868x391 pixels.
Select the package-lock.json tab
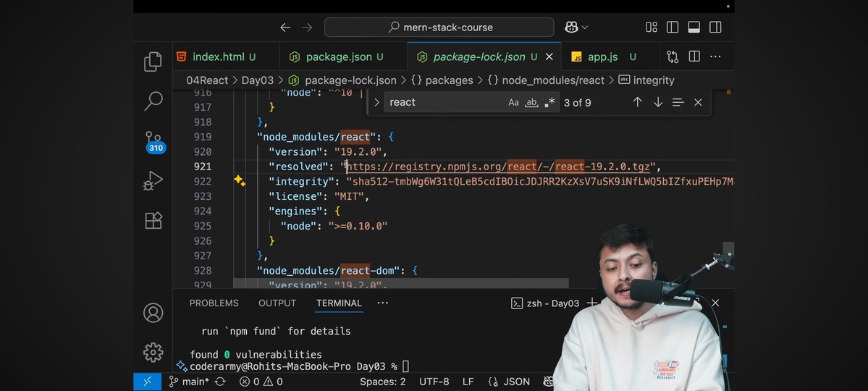(479, 56)
